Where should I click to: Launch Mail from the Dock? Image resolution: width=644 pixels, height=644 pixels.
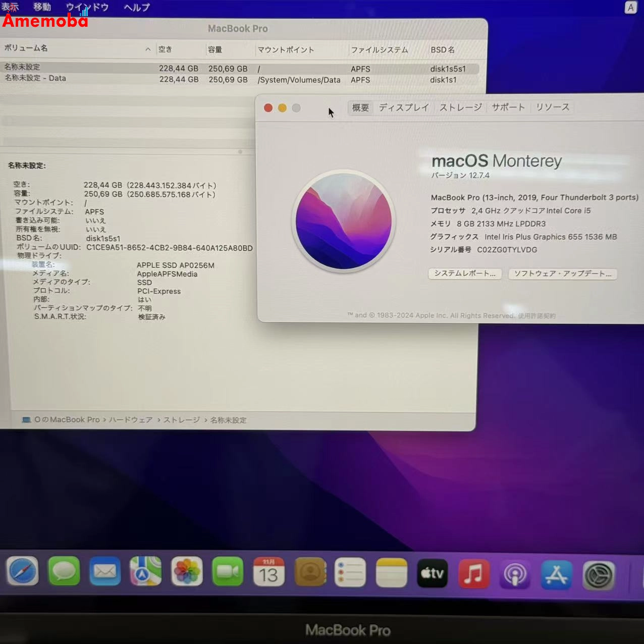(105, 572)
